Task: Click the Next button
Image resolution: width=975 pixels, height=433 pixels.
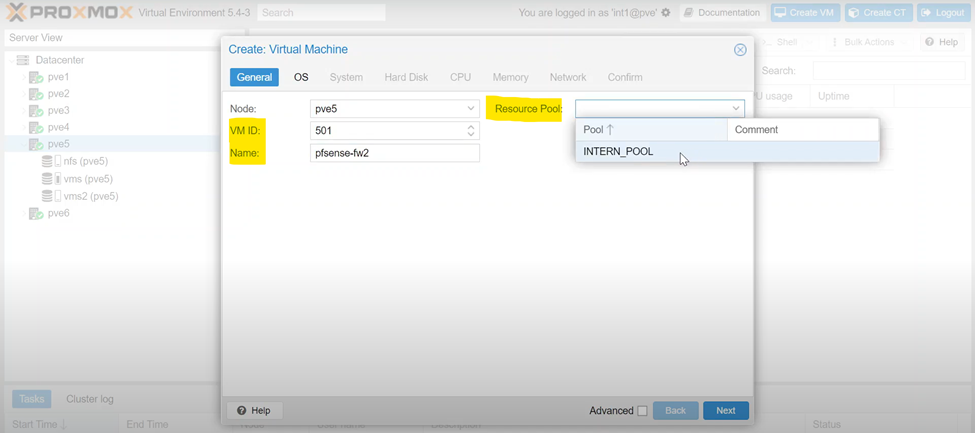Action: [726, 411]
